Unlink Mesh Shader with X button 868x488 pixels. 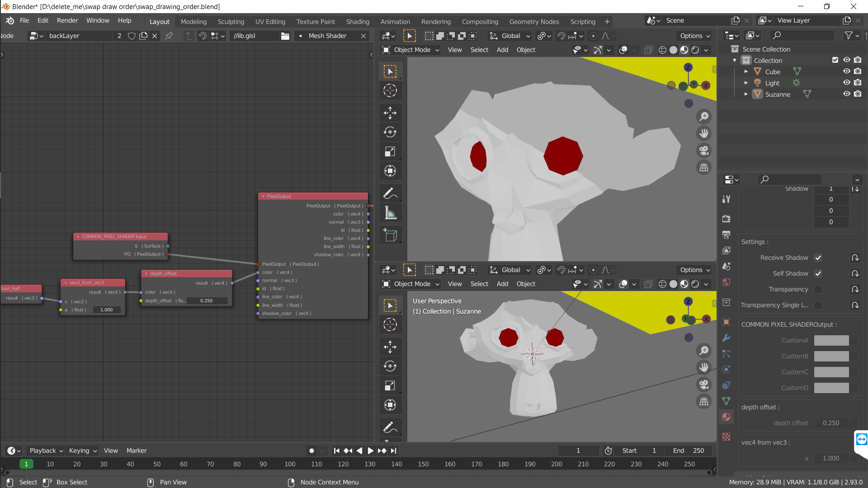363,36
